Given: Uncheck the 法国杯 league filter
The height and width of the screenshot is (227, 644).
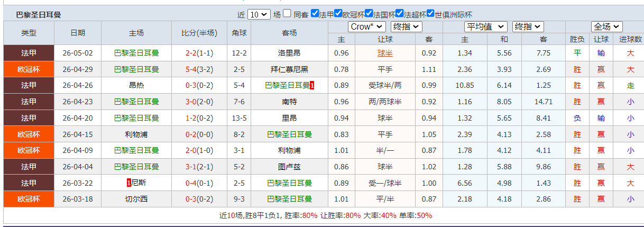Looking at the screenshot, I should pos(369,14).
